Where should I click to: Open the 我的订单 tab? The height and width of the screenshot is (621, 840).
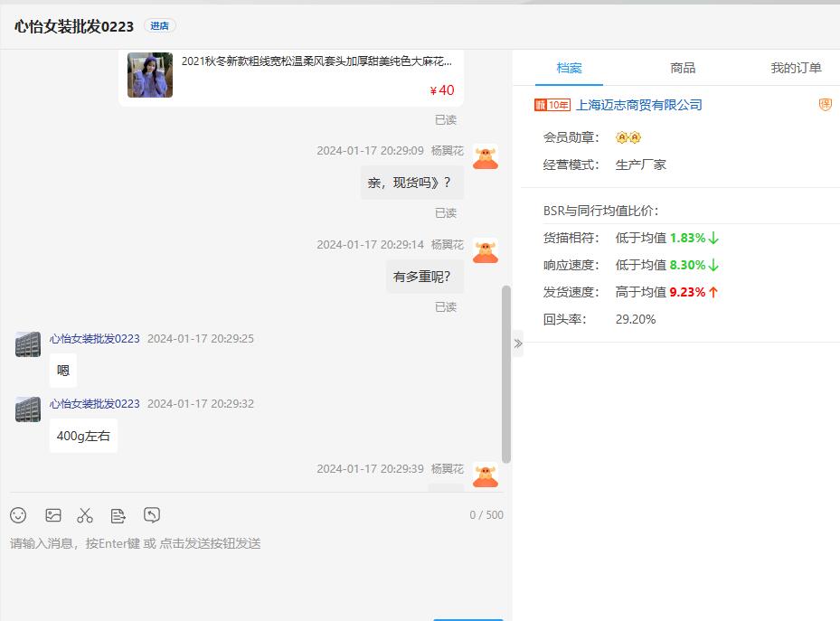[796, 68]
